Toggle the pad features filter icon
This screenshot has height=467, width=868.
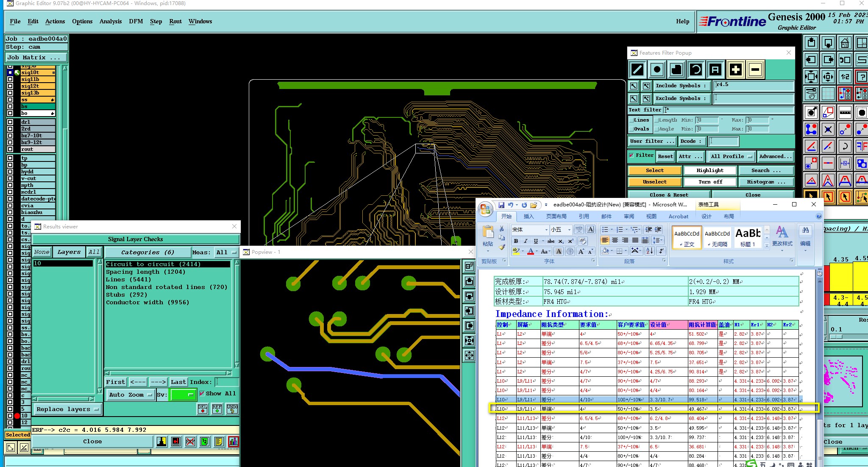pos(657,69)
